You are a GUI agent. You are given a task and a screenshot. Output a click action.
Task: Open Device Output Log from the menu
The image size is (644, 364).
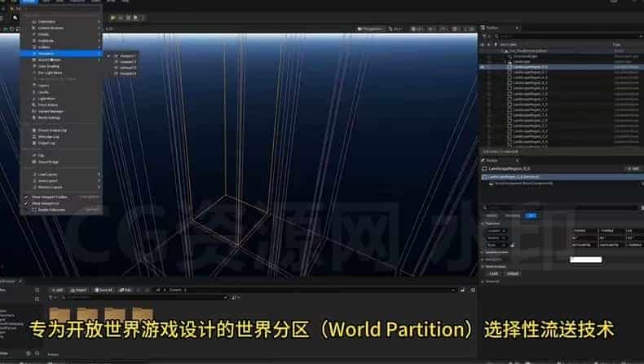point(61,131)
